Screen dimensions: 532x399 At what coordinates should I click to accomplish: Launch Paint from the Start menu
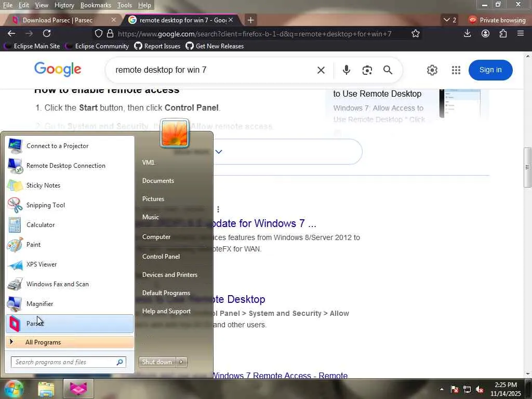click(70, 245)
